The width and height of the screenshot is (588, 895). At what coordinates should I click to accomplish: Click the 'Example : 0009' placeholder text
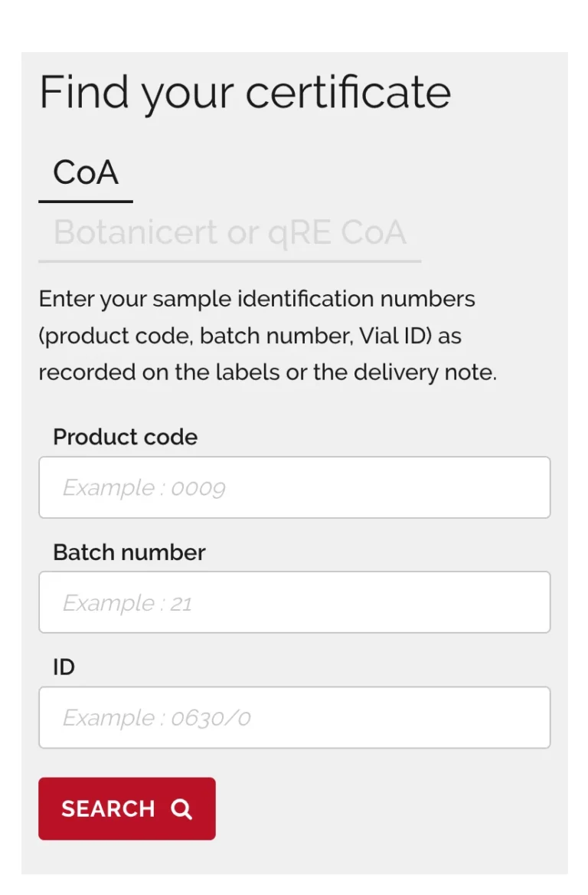pyautogui.click(x=144, y=488)
